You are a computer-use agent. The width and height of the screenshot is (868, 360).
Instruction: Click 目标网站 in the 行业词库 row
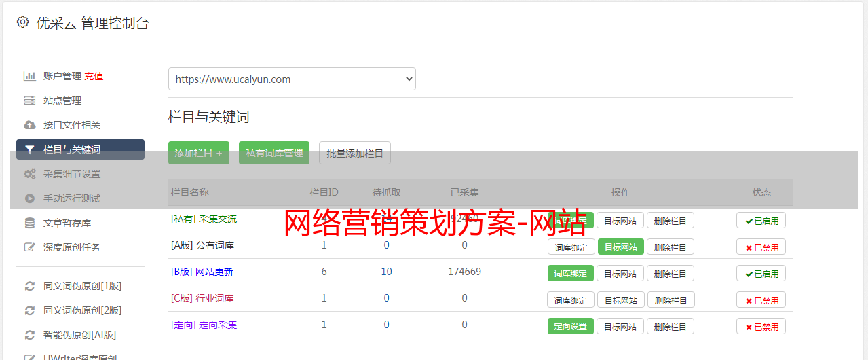620,300
